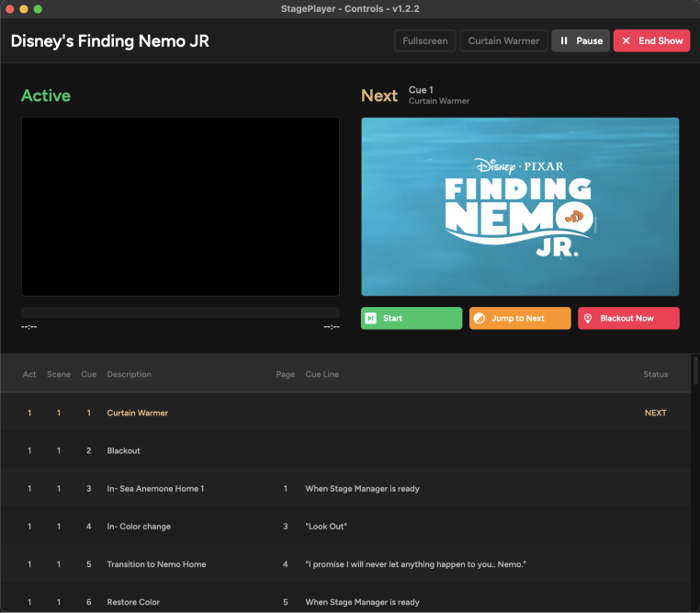700x613 pixels.
Task: Click the pause bars icon in Pause button
Action: (x=564, y=40)
